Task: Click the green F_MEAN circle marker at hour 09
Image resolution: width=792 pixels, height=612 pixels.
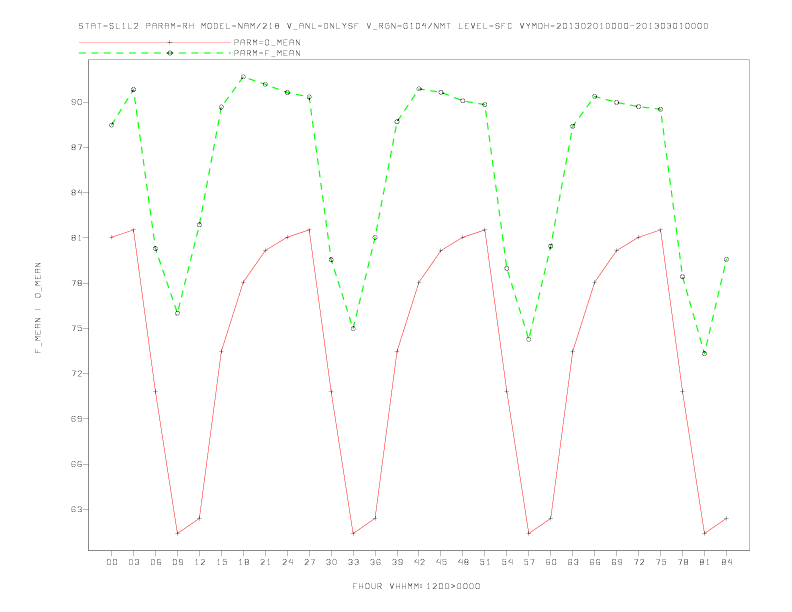Action: click(x=178, y=313)
